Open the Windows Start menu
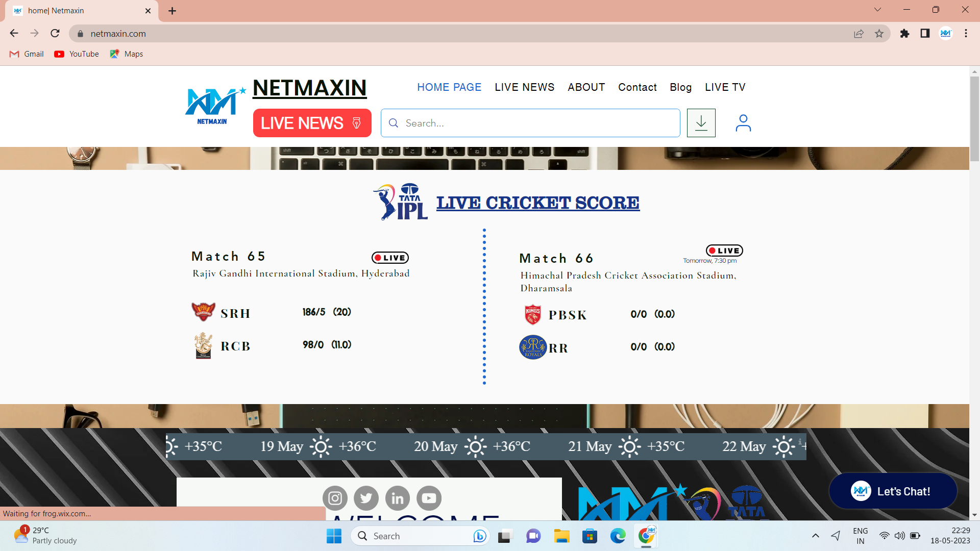The width and height of the screenshot is (980, 551). [334, 536]
